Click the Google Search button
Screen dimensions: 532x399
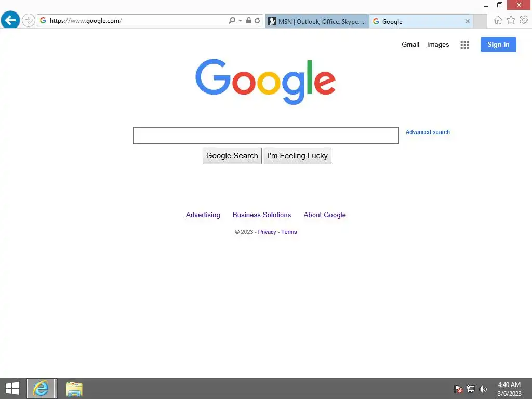click(232, 156)
